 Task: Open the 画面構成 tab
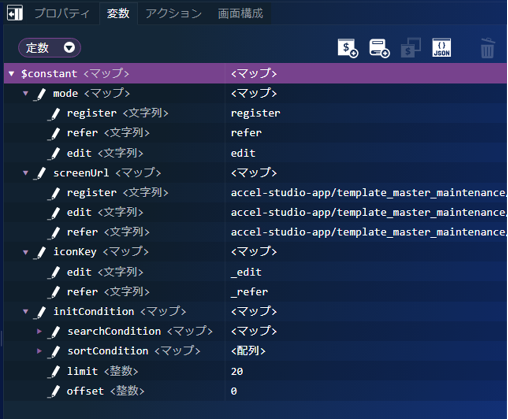pyautogui.click(x=240, y=14)
